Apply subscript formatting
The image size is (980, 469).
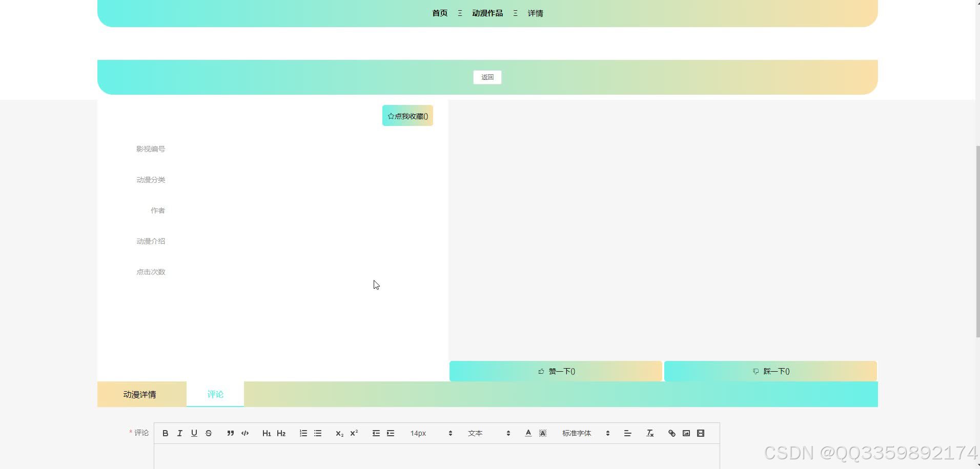pyautogui.click(x=339, y=433)
